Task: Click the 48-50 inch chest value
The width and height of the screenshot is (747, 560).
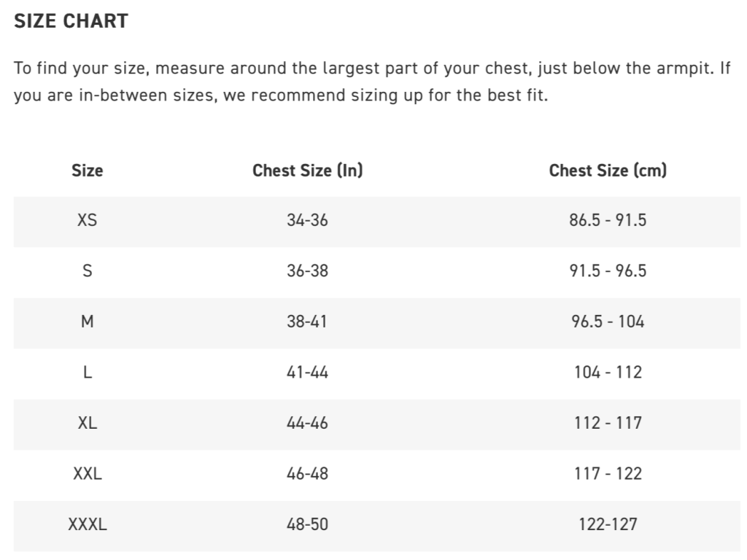Action: pyautogui.click(x=307, y=524)
